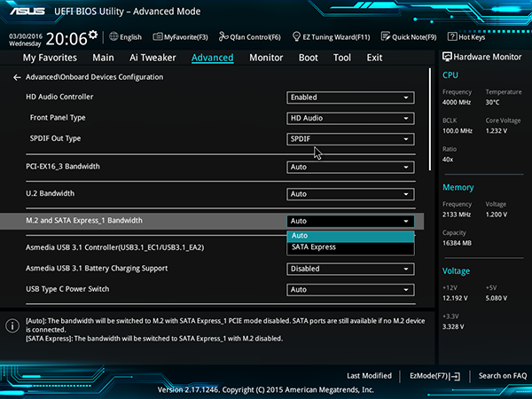The width and height of the screenshot is (532, 399).
Task: Click the CPU temperature value 30°C
Action: tap(492, 102)
